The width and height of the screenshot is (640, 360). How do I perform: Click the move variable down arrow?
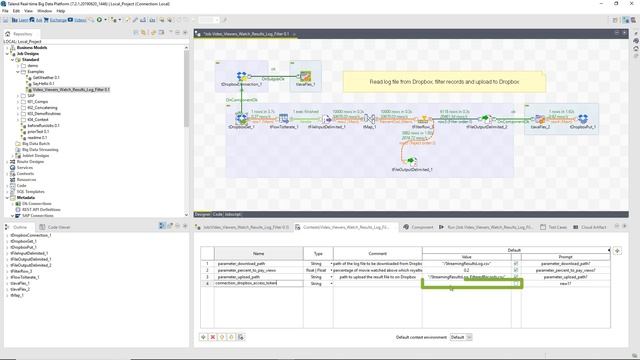pyautogui.click(x=231, y=337)
